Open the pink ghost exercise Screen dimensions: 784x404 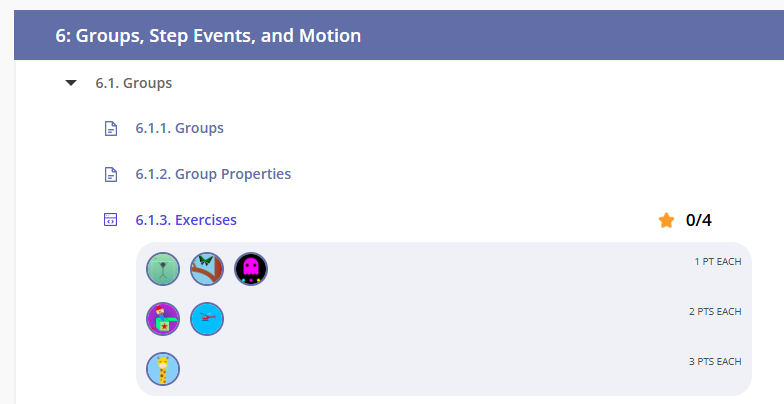[x=251, y=268]
